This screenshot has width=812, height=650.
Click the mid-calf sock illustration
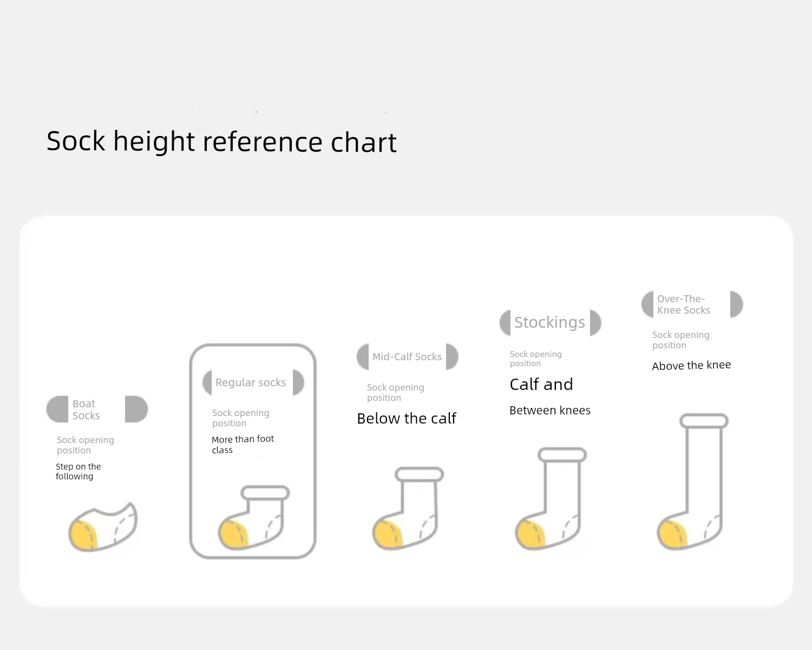pos(408,508)
